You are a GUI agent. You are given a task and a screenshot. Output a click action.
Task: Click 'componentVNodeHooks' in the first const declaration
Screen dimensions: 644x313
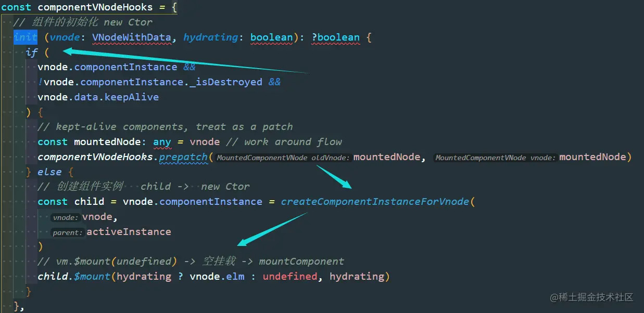click(x=95, y=7)
